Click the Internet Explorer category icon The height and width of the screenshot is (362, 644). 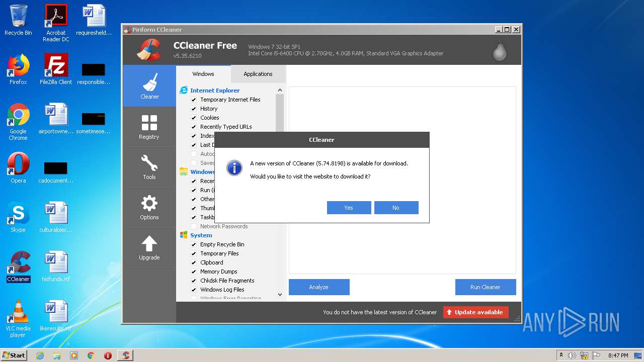pos(184,90)
